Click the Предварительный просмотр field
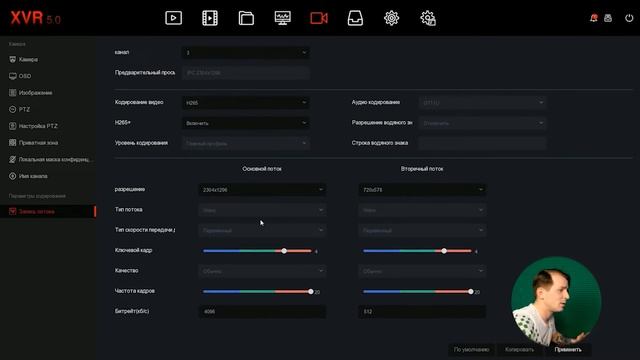This screenshot has width=640, height=360. [x=245, y=73]
